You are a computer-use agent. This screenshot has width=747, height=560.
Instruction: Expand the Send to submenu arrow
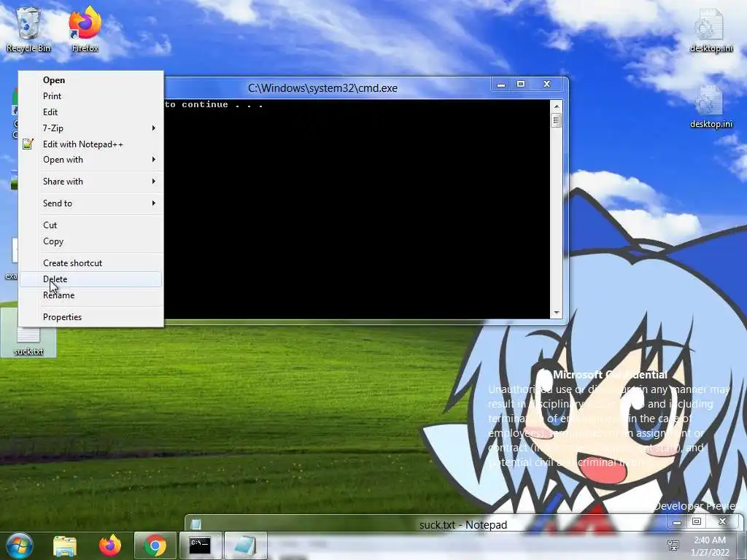(153, 203)
